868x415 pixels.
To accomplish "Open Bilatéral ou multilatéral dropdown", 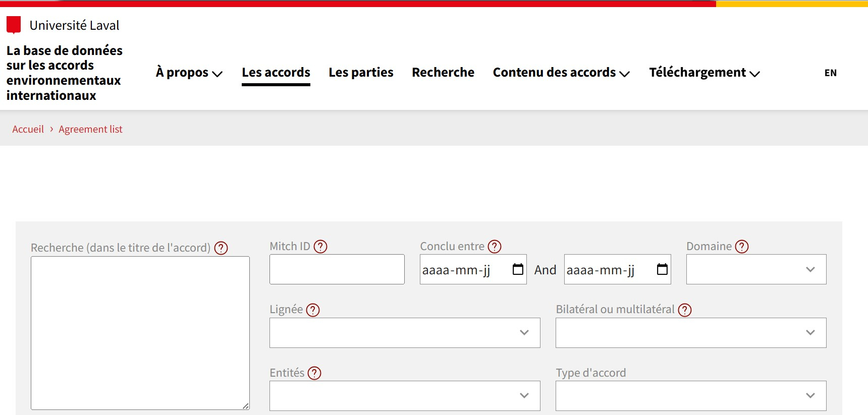I will [690, 333].
